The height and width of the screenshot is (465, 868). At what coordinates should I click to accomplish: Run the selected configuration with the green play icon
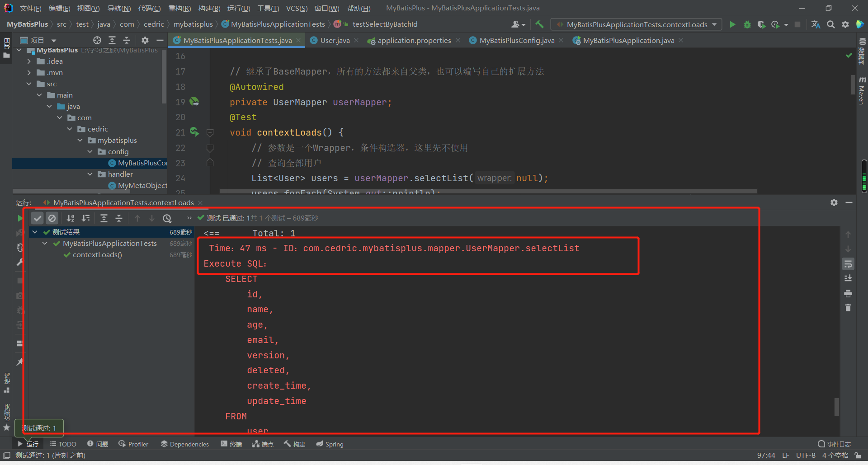732,24
